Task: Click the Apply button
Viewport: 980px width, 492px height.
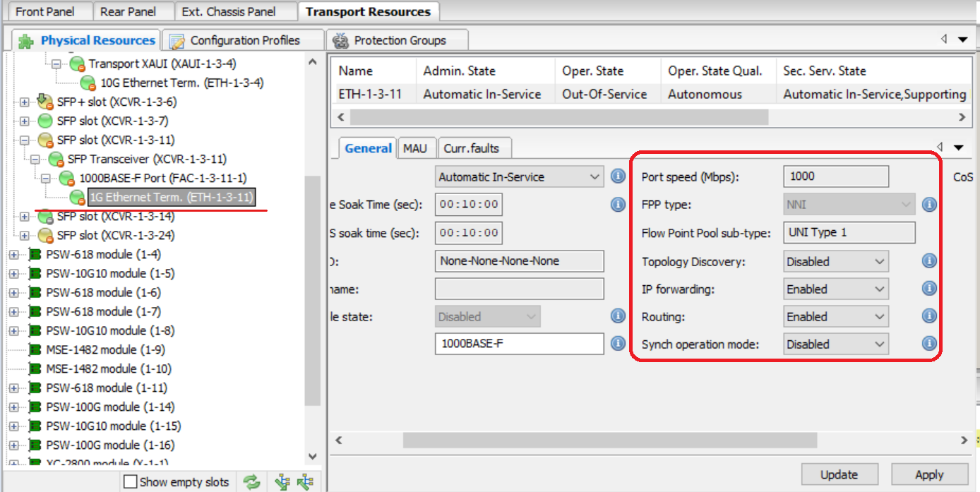Action: tap(929, 475)
